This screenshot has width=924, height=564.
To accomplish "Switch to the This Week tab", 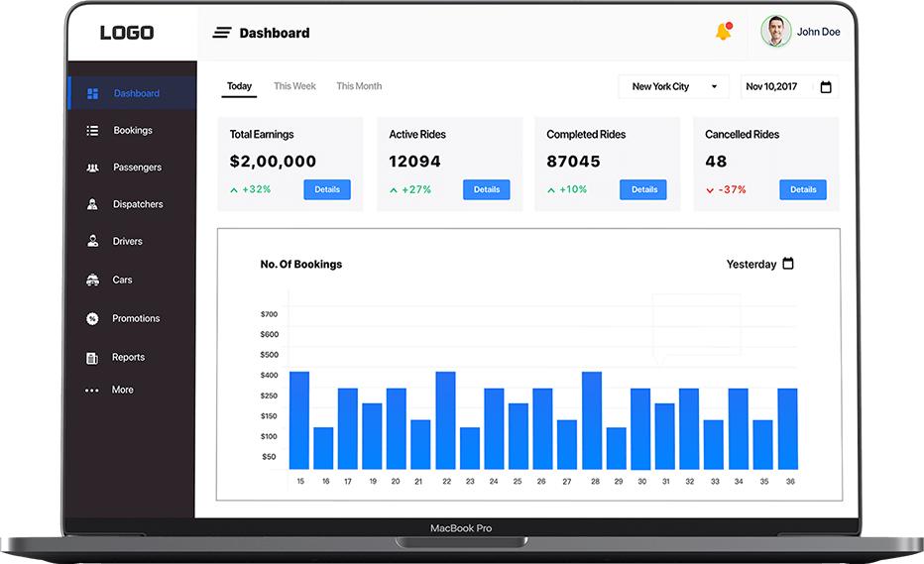I will pos(294,86).
